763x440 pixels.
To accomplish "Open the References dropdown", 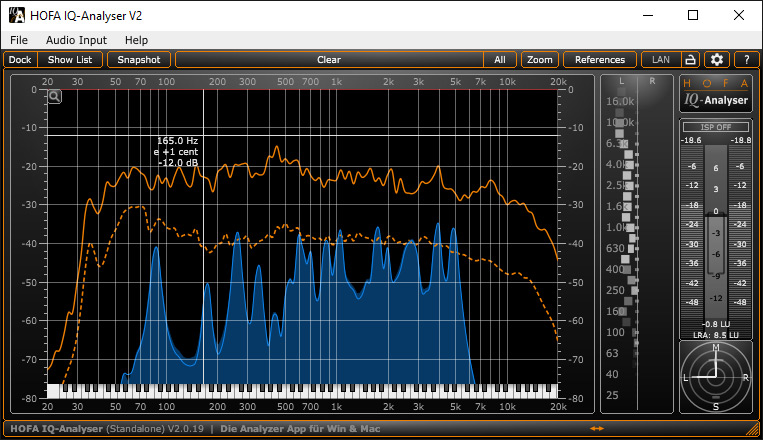I will [x=600, y=60].
